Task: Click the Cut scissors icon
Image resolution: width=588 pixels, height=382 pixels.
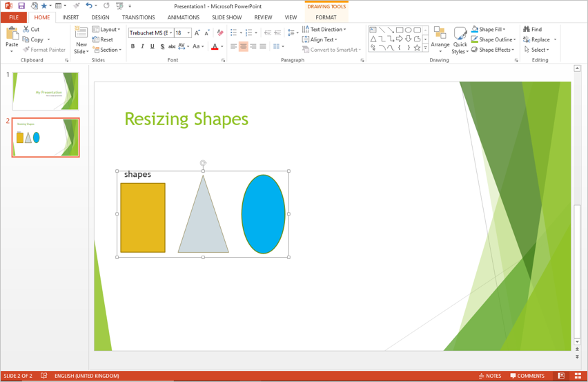Action: pos(26,30)
